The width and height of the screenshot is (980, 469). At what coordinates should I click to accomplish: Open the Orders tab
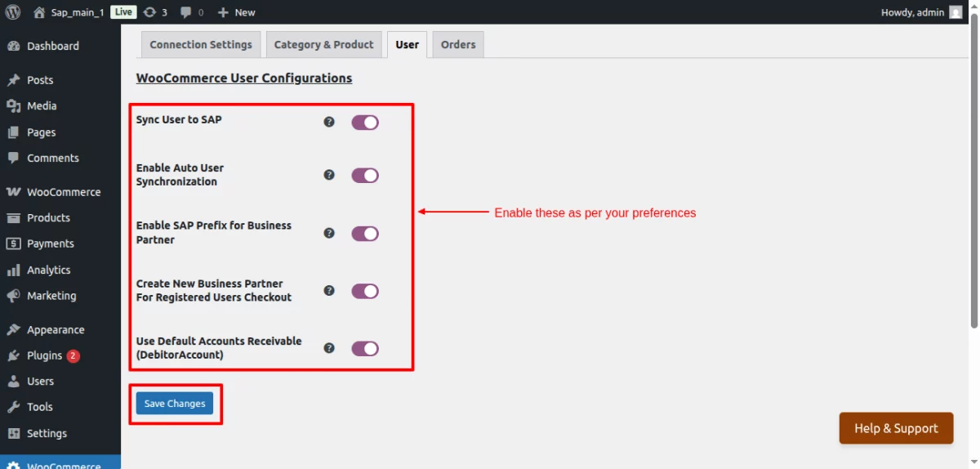pos(458,45)
